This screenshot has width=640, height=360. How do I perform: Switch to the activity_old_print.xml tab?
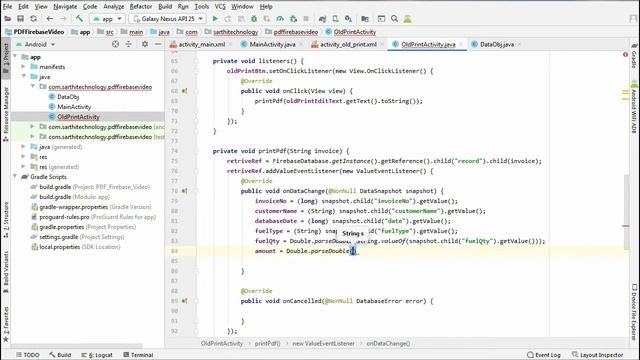pos(348,44)
